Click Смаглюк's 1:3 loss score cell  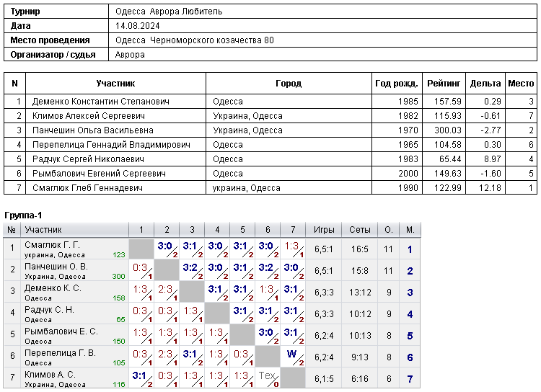(x=293, y=249)
